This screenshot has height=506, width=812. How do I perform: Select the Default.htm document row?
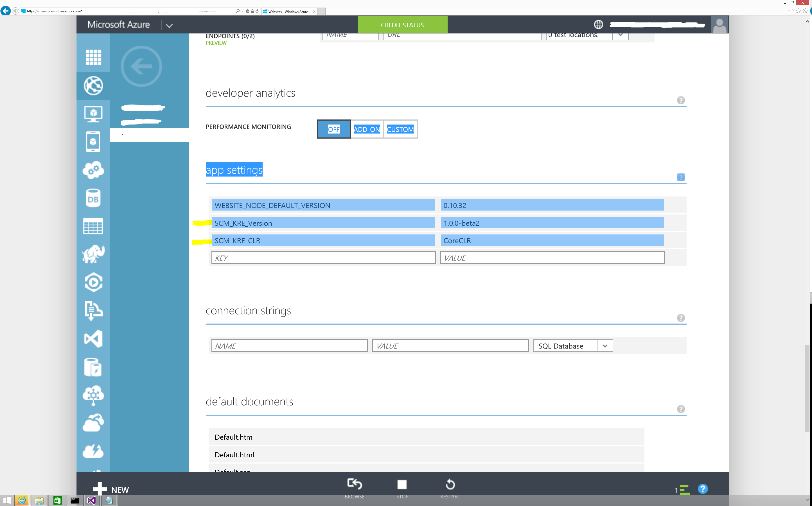[427, 437]
